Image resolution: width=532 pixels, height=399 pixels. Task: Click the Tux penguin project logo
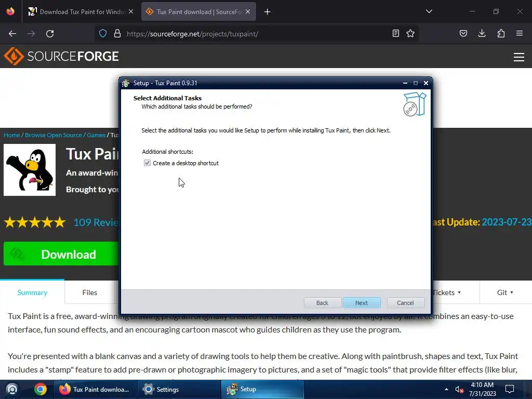30,170
